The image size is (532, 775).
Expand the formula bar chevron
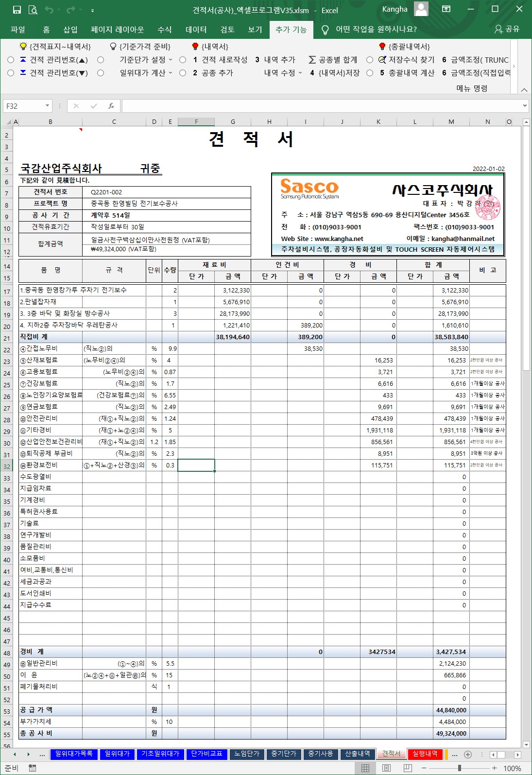pyautogui.click(x=525, y=105)
